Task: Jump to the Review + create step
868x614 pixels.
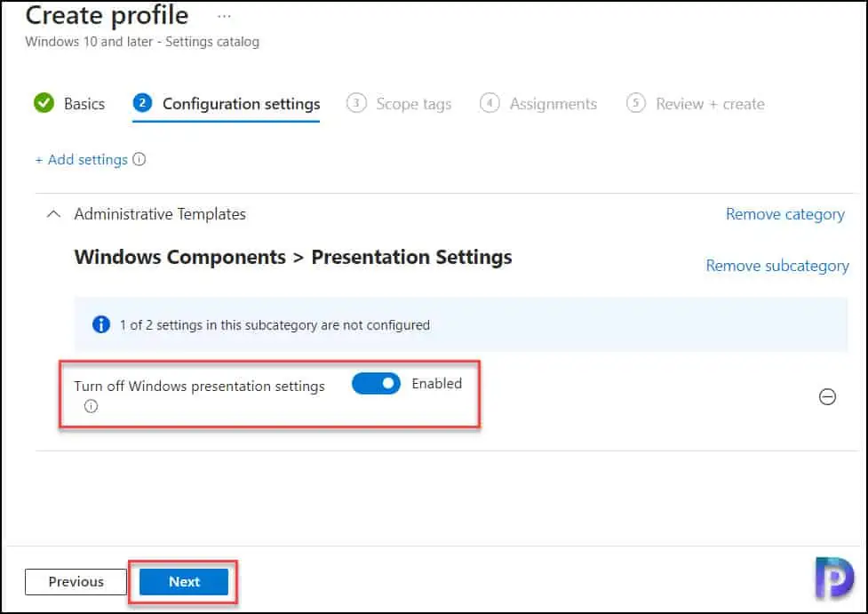Action: (x=696, y=104)
